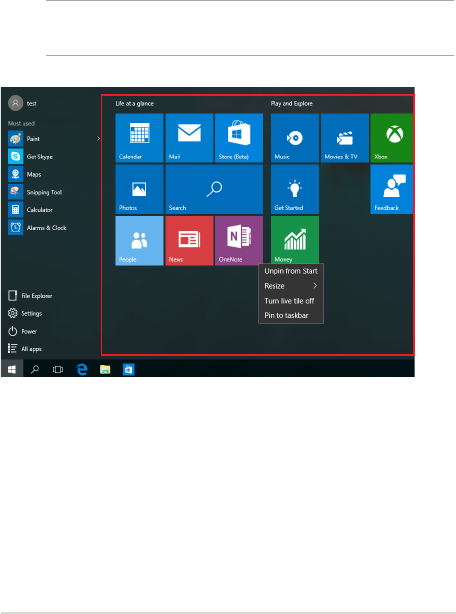This screenshot has height=614, width=456.
Task: Choose Pin to taskbar
Action: point(286,315)
